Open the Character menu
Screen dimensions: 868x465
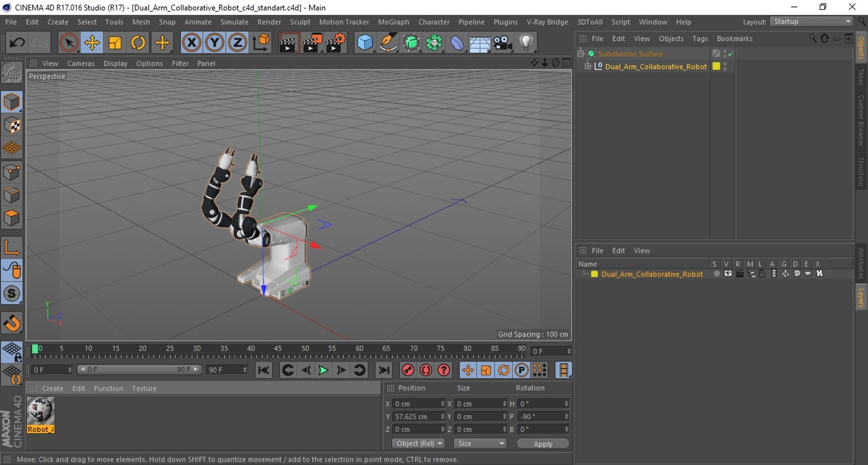tap(434, 22)
